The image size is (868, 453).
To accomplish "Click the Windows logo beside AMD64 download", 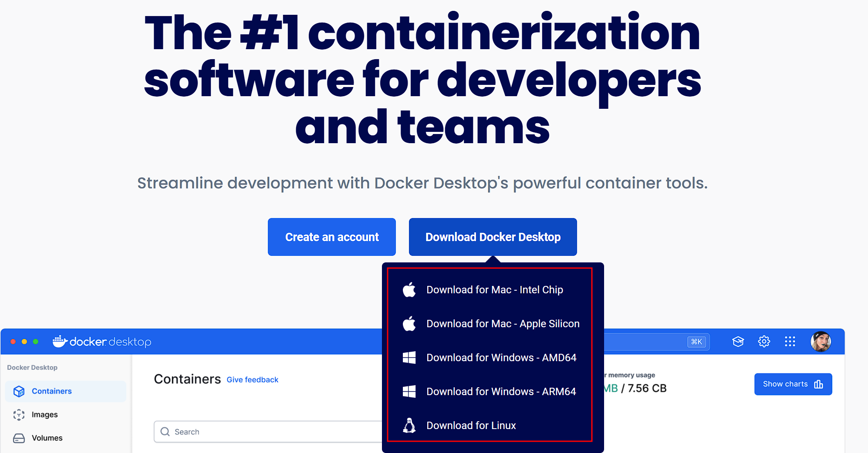I will (409, 357).
